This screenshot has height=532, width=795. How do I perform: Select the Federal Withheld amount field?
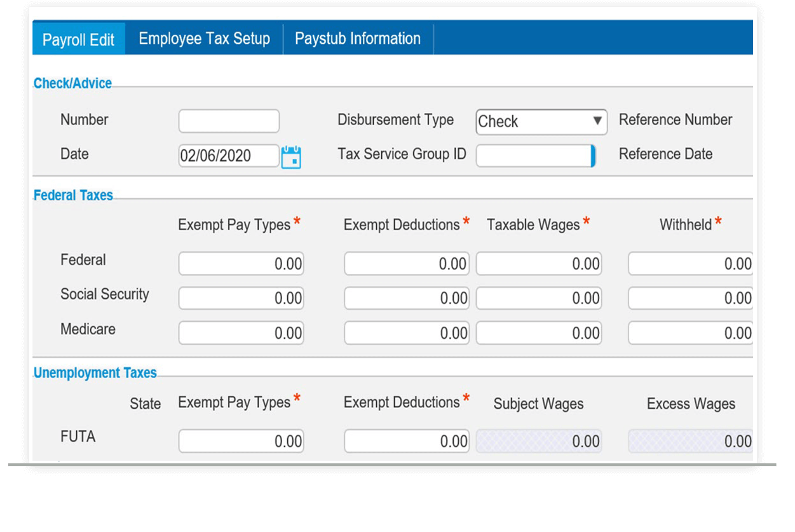(x=690, y=263)
